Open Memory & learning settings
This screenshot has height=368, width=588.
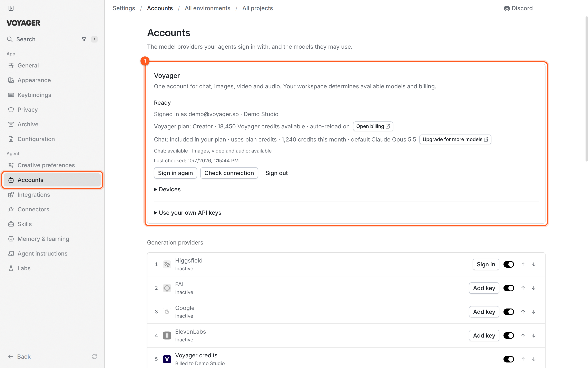point(52,239)
